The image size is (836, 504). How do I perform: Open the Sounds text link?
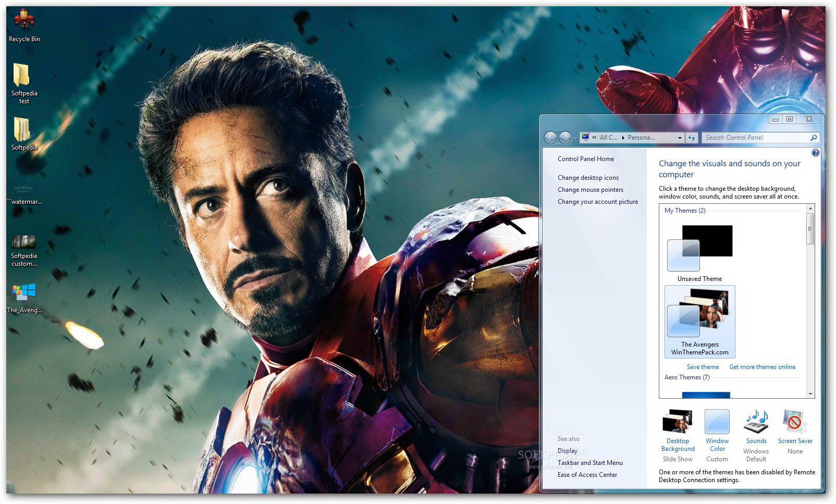point(756,441)
